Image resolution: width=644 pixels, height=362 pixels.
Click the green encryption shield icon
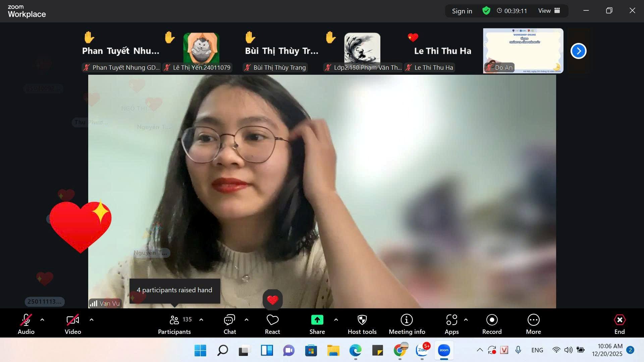point(486,11)
